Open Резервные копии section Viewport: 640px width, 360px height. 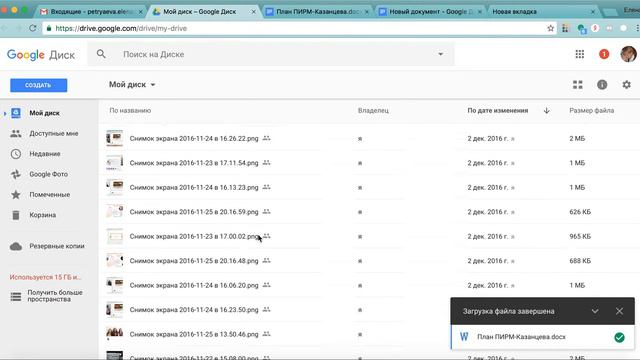coord(57,246)
